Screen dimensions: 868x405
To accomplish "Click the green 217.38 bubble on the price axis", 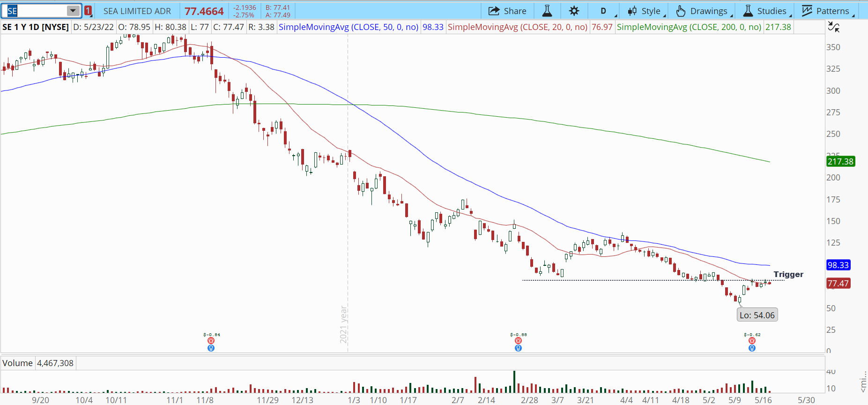I will pos(840,162).
